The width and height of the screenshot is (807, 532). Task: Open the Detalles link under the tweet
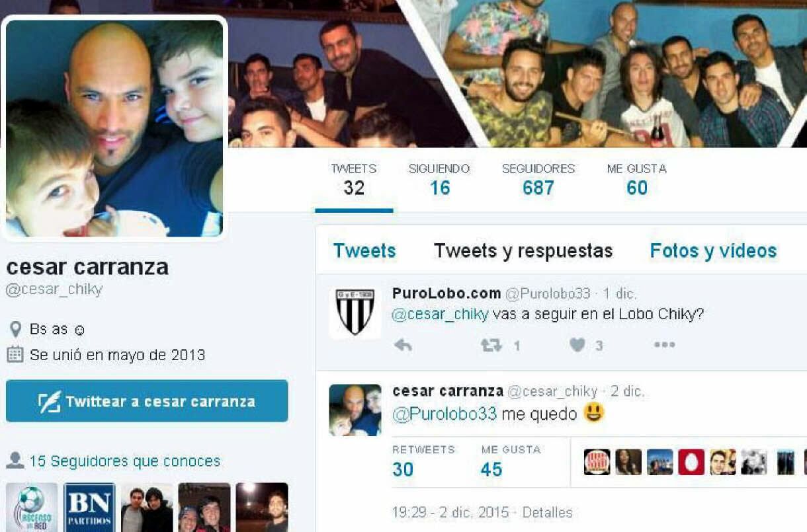click(x=547, y=512)
